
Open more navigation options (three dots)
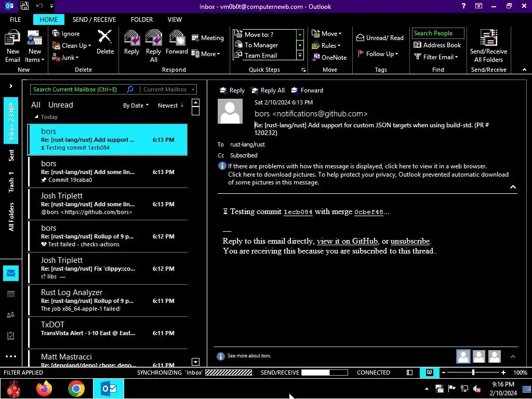coord(11,356)
